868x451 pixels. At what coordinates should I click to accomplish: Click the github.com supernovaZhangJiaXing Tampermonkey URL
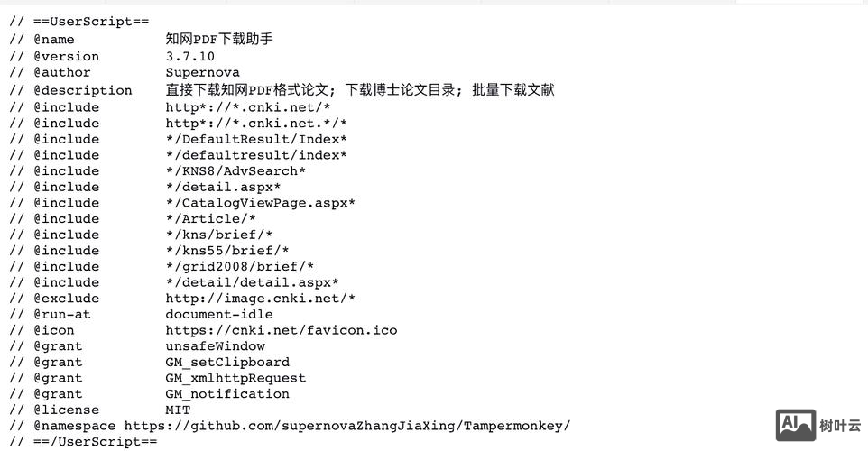[x=347, y=426]
